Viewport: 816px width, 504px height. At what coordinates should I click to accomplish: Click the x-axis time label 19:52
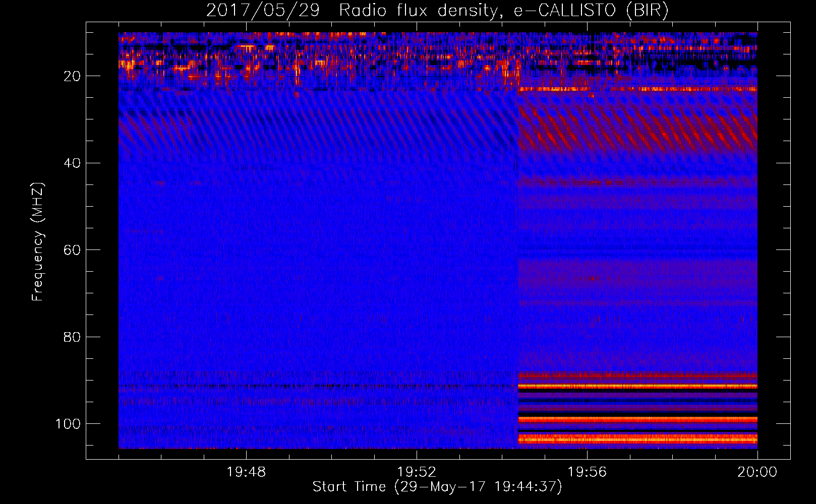[x=416, y=472]
